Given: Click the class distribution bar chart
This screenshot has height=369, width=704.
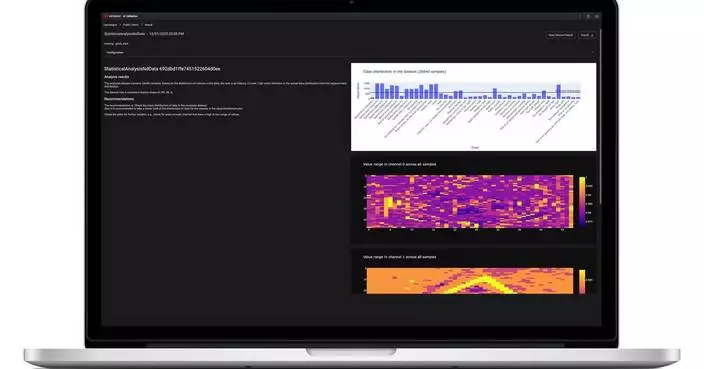Looking at the screenshot, I should click(474, 107).
